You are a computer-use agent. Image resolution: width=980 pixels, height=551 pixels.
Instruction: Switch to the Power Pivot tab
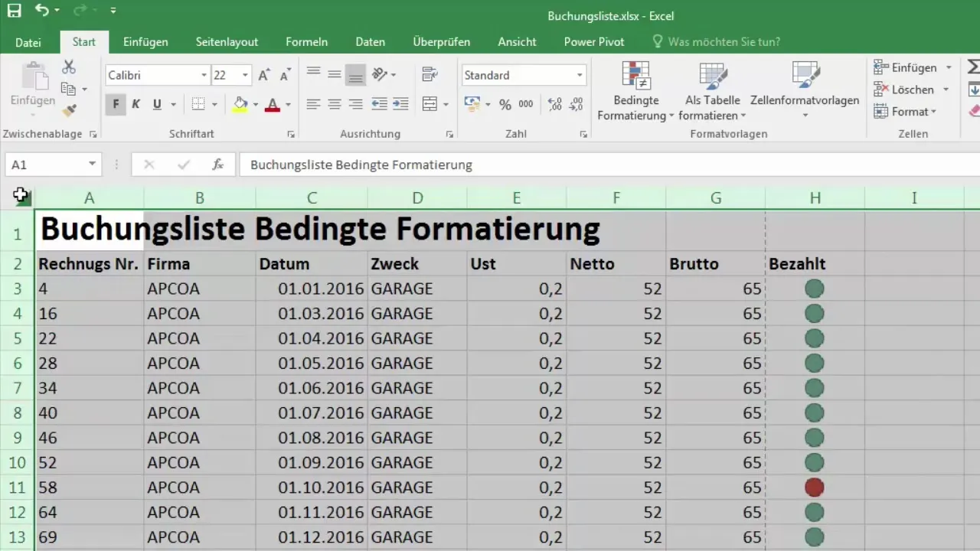(x=594, y=42)
